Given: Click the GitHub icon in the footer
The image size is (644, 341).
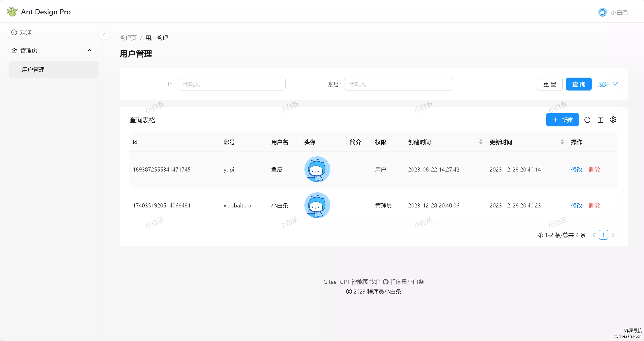Looking at the screenshot, I should pos(386,282).
